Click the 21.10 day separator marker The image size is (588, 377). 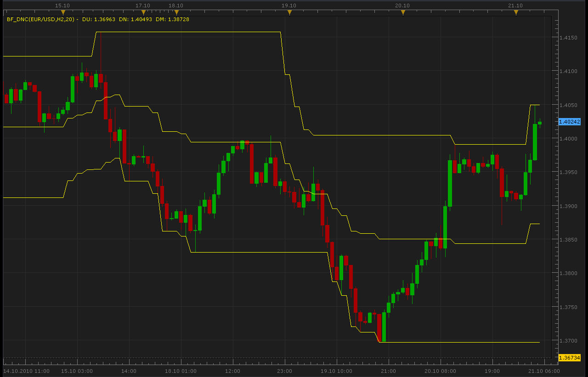[x=516, y=12]
